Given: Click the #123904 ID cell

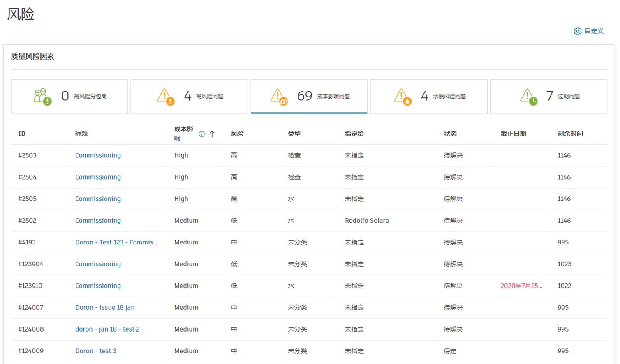Looking at the screenshot, I should point(30,264).
